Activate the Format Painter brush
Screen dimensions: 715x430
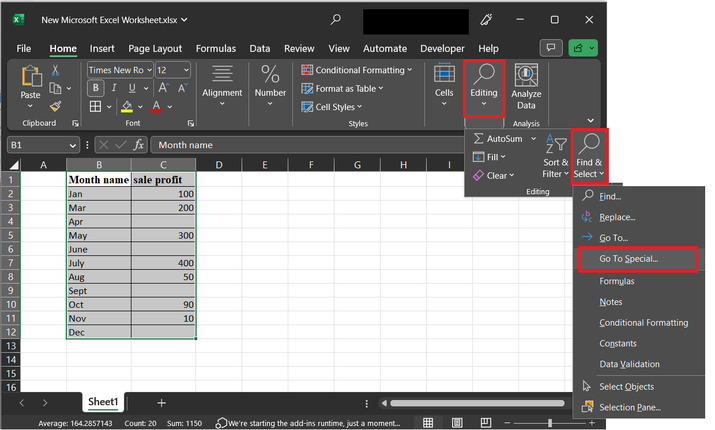point(56,105)
